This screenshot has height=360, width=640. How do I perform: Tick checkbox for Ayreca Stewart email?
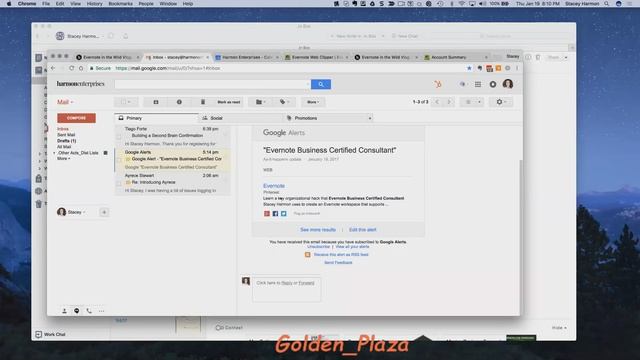(119, 183)
